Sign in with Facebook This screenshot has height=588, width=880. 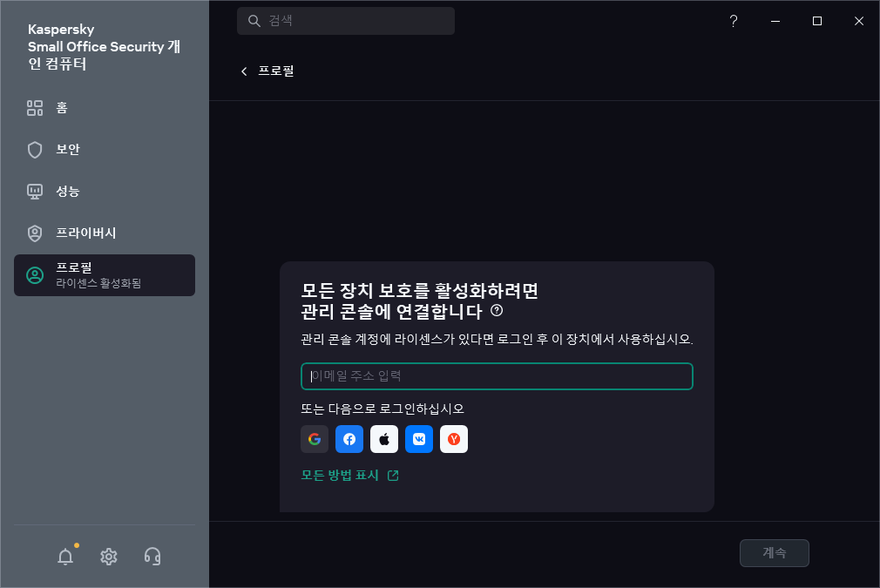pos(349,439)
